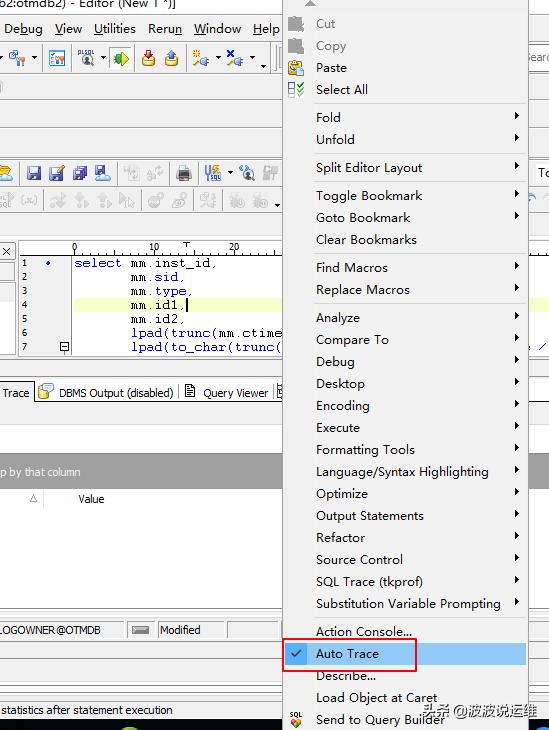Image resolution: width=549 pixels, height=730 pixels.
Task: Select Unfold in the context menu
Action: (x=405, y=139)
